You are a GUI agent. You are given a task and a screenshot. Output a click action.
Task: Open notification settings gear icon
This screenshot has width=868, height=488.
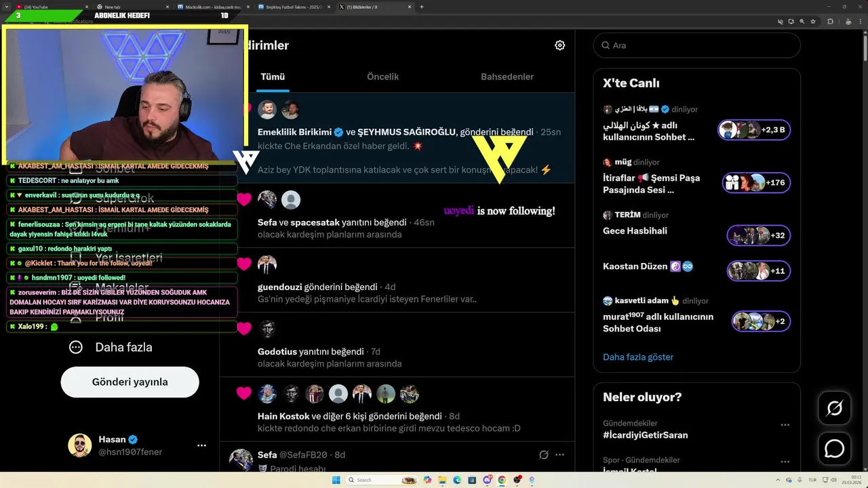pos(559,45)
